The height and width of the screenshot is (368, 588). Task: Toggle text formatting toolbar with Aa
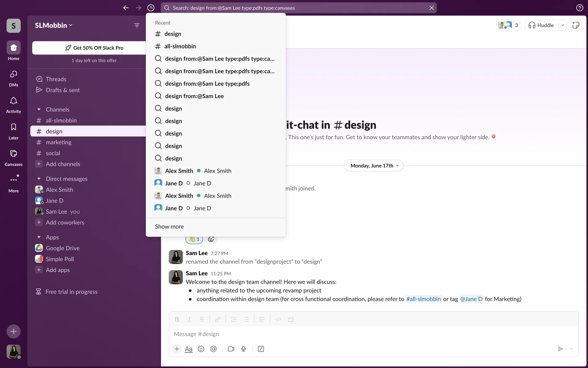[x=189, y=349]
